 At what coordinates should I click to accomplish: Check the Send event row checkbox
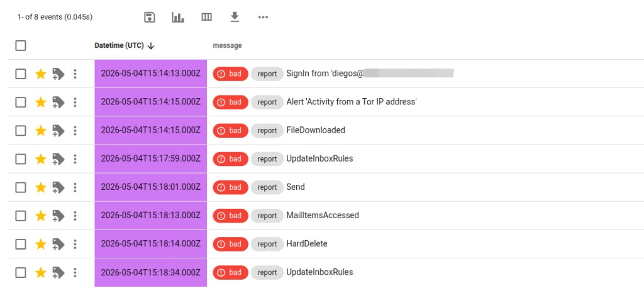point(21,187)
